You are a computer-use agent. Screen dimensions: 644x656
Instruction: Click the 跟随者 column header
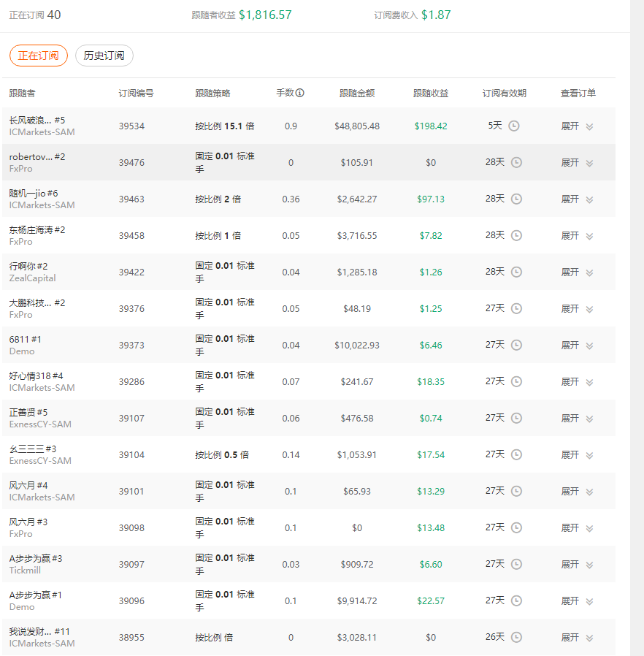[22, 94]
